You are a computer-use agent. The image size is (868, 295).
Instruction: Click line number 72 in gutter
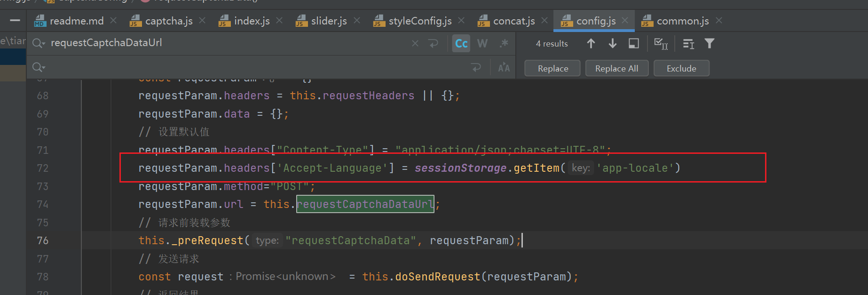coord(43,168)
